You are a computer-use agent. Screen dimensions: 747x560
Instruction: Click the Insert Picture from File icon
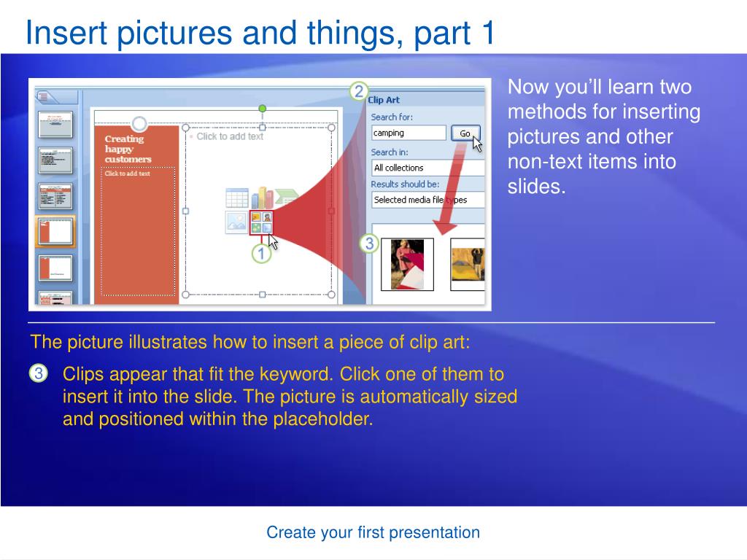click(x=237, y=222)
